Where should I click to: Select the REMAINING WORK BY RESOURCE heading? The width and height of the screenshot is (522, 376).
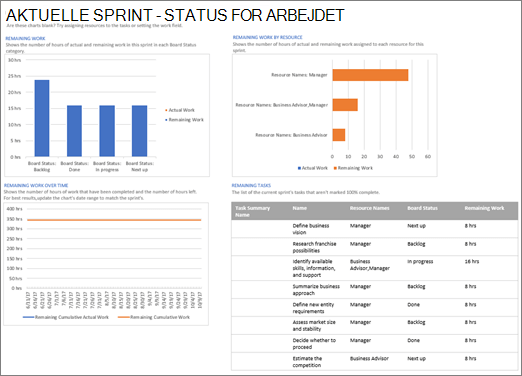pyautogui.click(x=267, y=37)
